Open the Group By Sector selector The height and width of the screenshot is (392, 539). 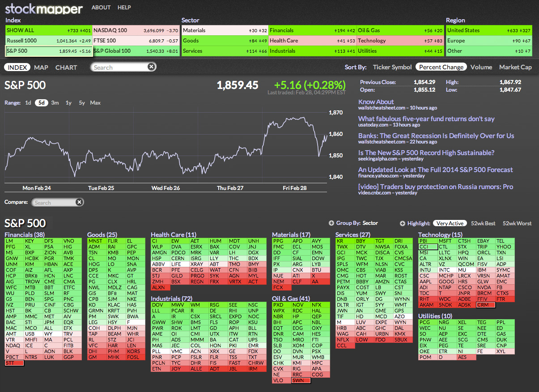pos(370,223)
